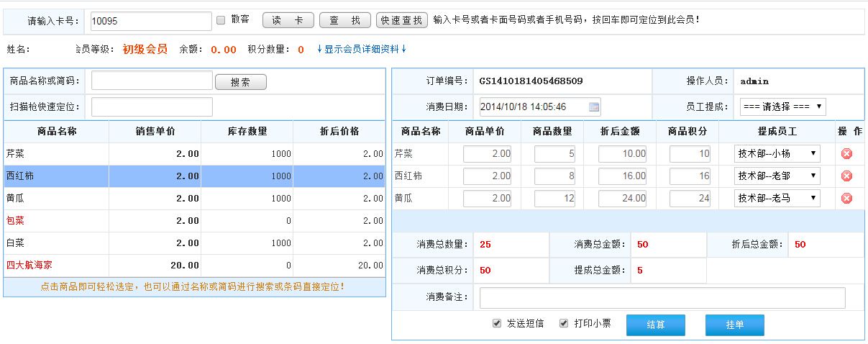868x344 pixels.
Task: Open the 消费日期 calendar picker
Action: [594, 107]
